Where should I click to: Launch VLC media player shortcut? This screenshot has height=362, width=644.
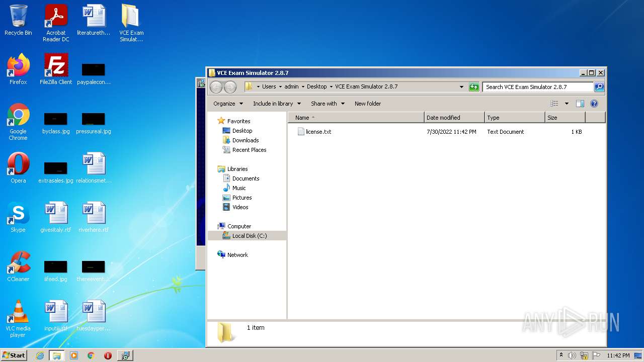tap(18, 319)
